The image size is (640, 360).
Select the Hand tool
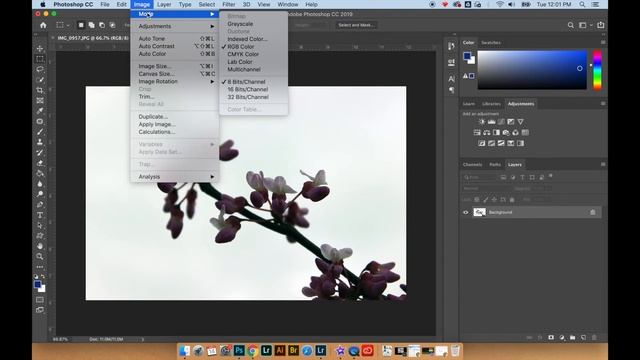tap(40, 246)
